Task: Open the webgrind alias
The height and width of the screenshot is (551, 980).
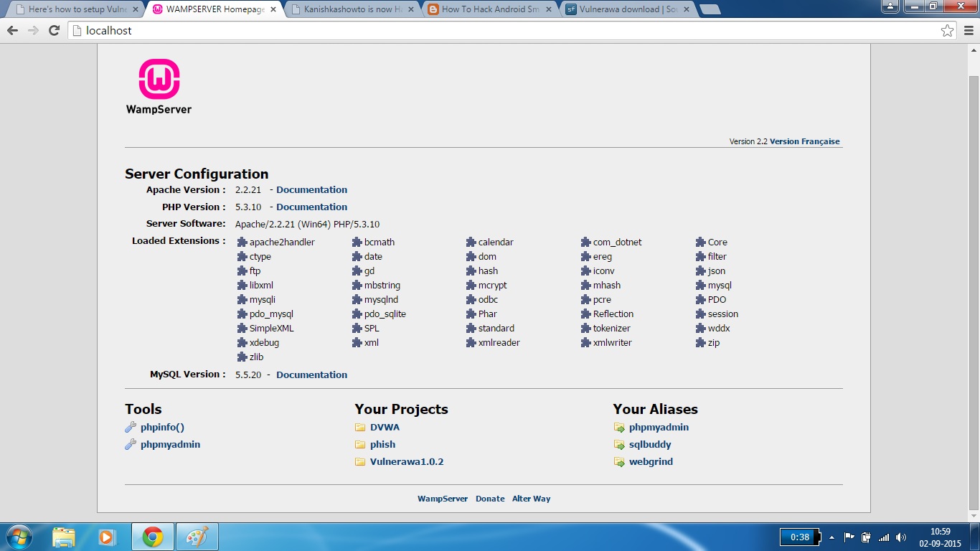Action: coord(651,462)
